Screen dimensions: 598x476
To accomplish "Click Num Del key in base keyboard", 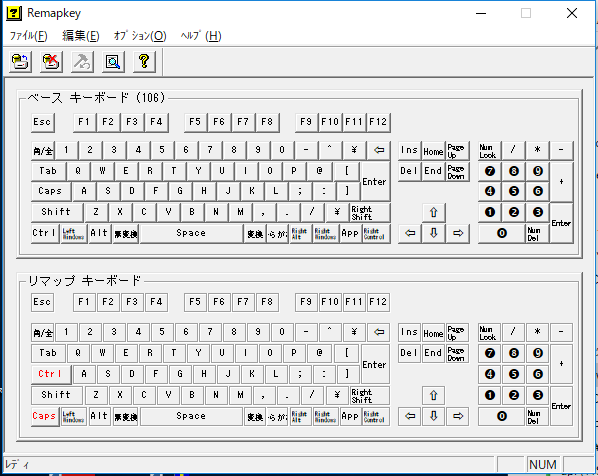I will click(538, 233).
